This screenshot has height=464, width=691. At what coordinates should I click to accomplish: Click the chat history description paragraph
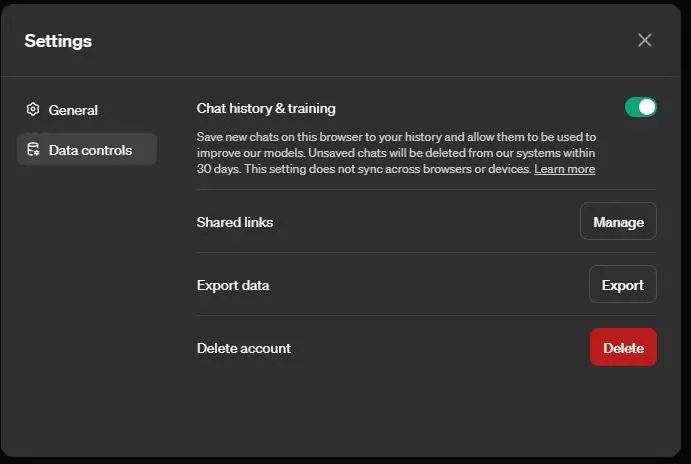tap(396, 153)
